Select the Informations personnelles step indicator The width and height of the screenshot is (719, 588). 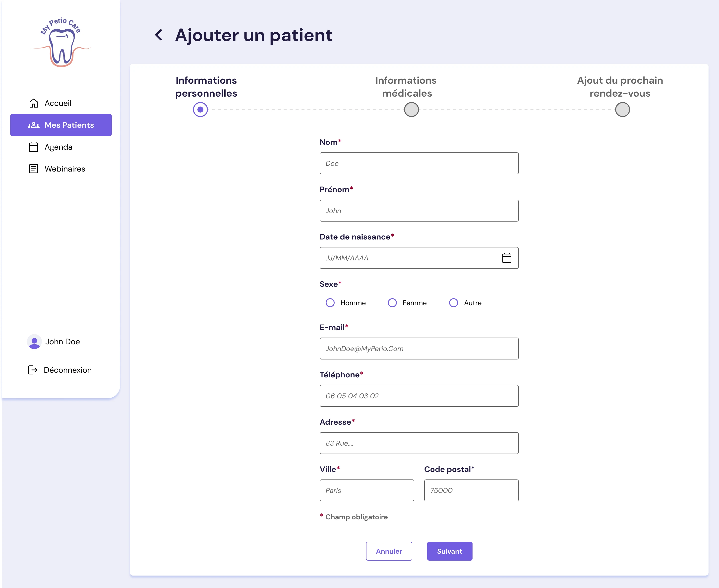click(x=200, y=109)
